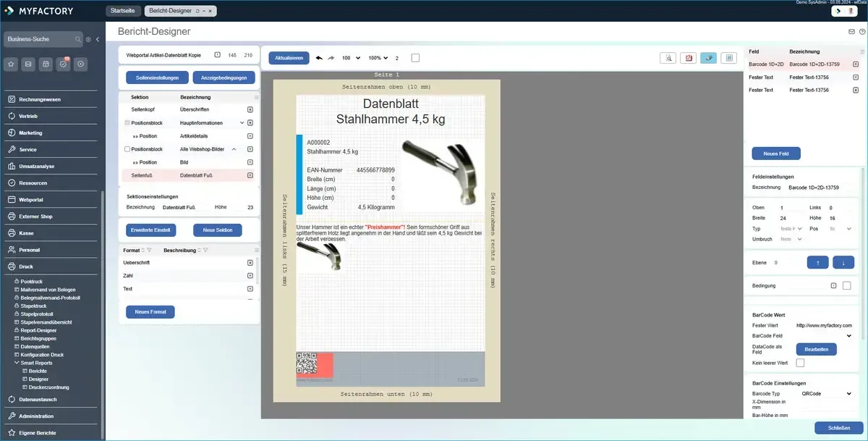Image resolution: width=868 pixels, height=441 pixels.
Task: Click the undo arrow in the designer toolbar
Action: 319,58
